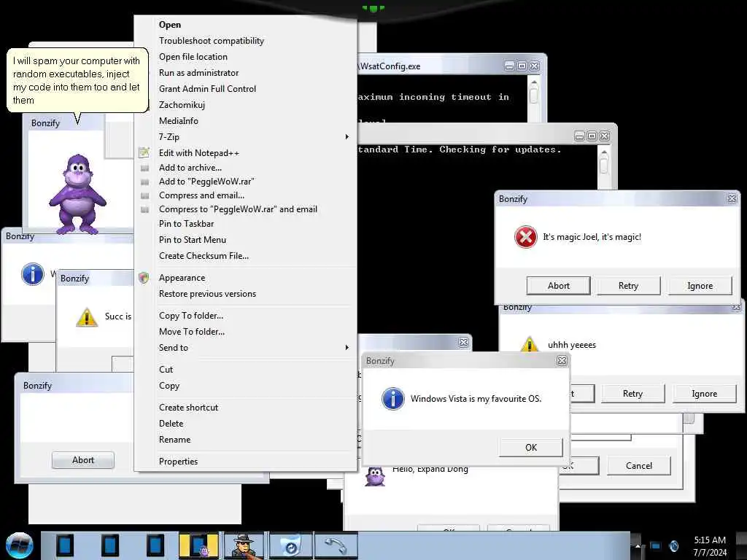
Task: Click OK in the Windows Vista dialog
Action: (x=531, y=448)
